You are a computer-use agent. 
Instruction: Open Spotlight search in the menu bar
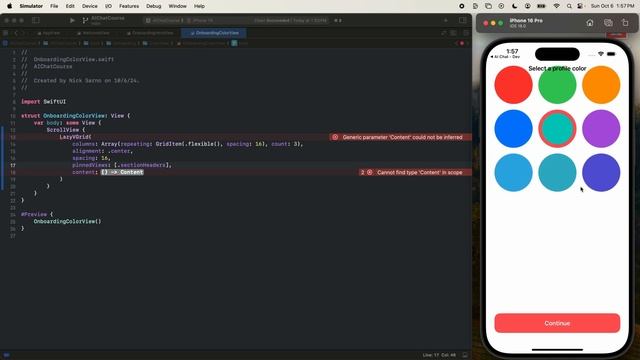tap(569, 6)
